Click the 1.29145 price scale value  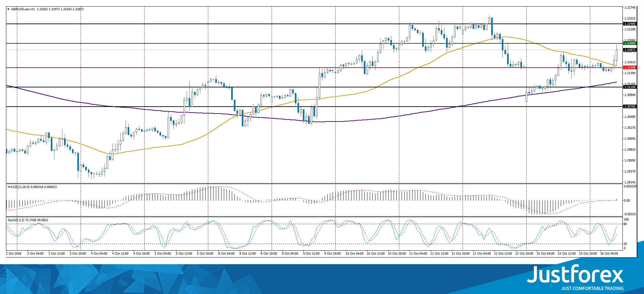[x=630, y=182]
